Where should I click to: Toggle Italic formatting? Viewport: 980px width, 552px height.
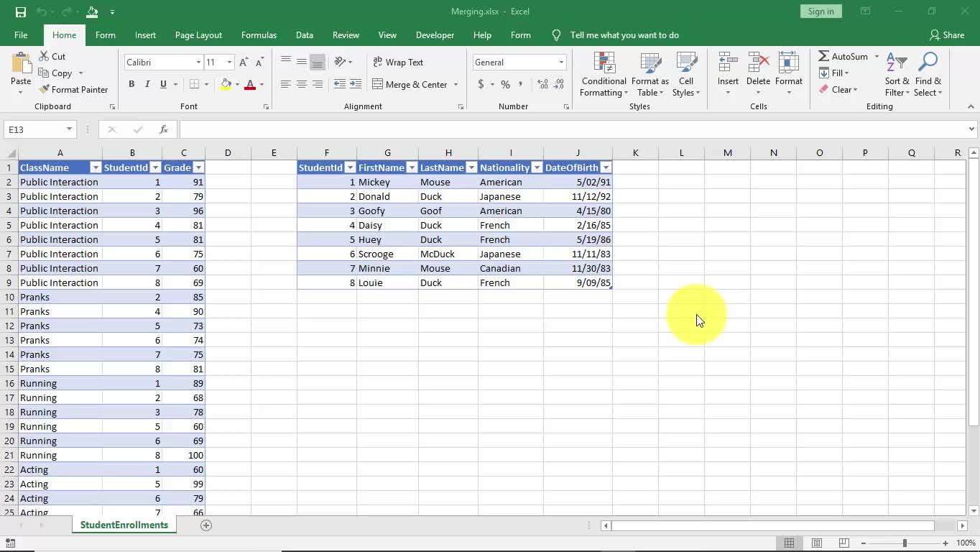click(x=147, y=85)
